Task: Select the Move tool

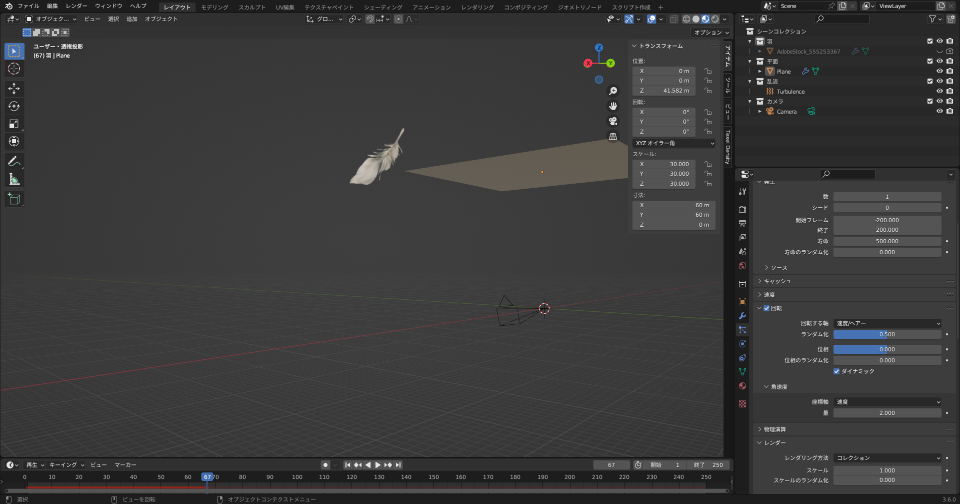Action: pos(14,89)
